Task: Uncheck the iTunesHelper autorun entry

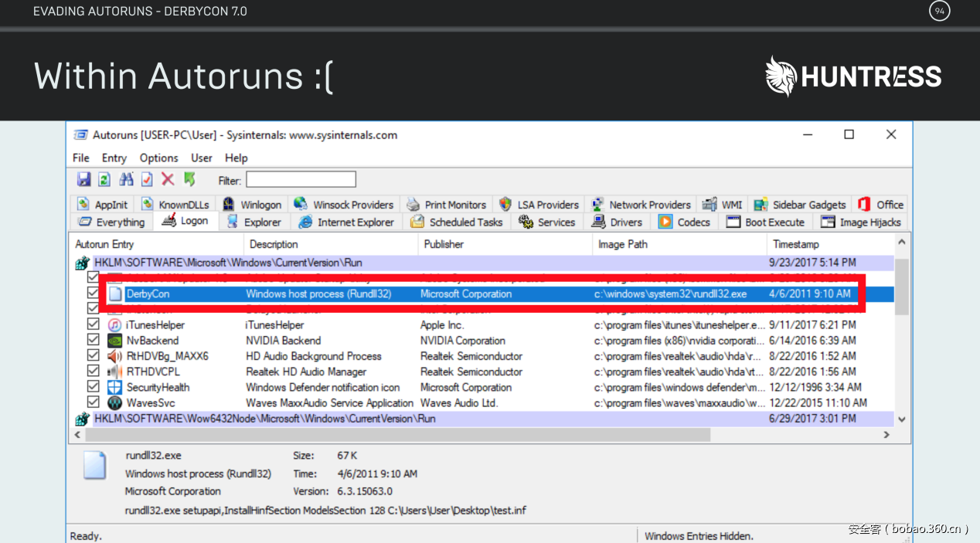Action: (94, 325)
